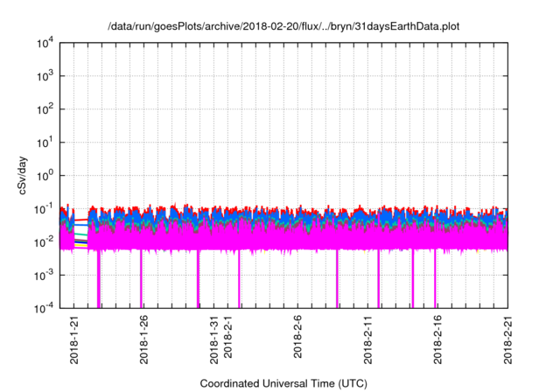This screenshot has height=392, width=560.
Task: Click the 2018-2-6 date label
Action: point(297,337)
